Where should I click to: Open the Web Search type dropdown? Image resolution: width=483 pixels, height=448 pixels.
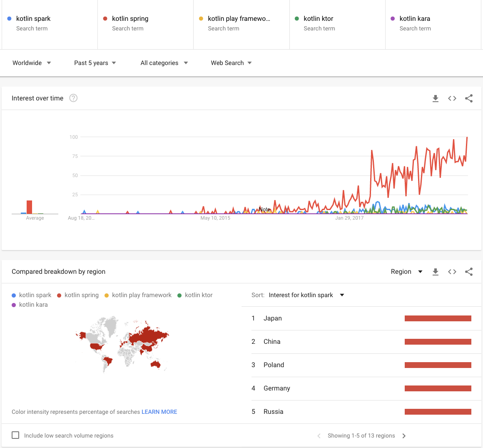[231, 63]
